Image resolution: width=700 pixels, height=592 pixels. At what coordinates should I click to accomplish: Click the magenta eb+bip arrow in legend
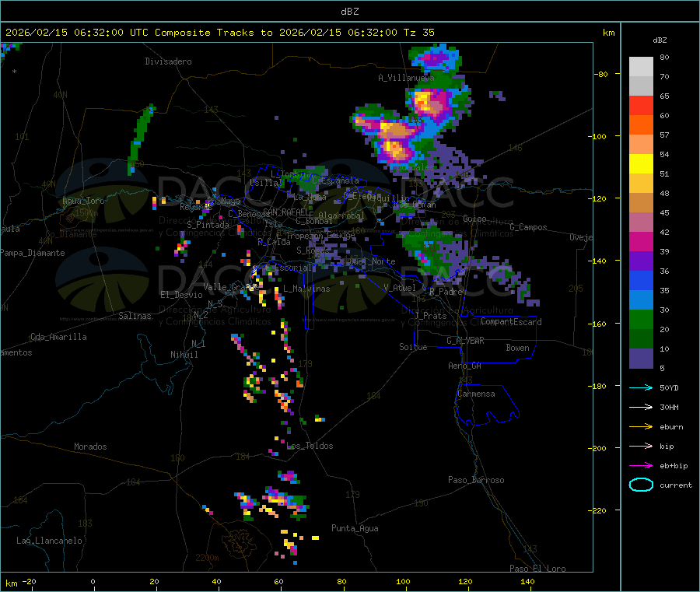641,466
